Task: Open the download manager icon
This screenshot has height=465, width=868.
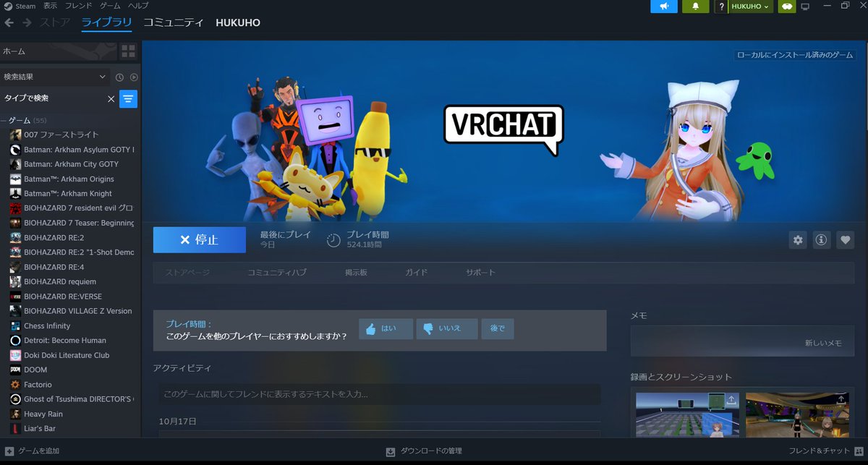Action: point(391,451)
